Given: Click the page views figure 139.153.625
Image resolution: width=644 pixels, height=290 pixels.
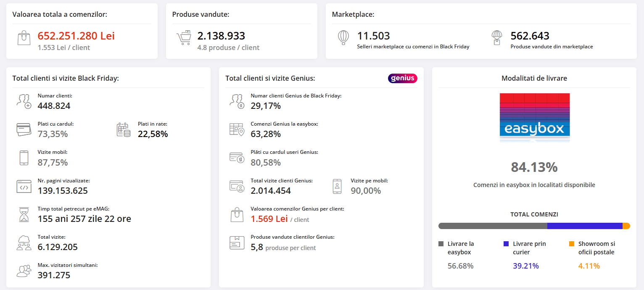Looking at the screenshot, I should click(63, 191).
